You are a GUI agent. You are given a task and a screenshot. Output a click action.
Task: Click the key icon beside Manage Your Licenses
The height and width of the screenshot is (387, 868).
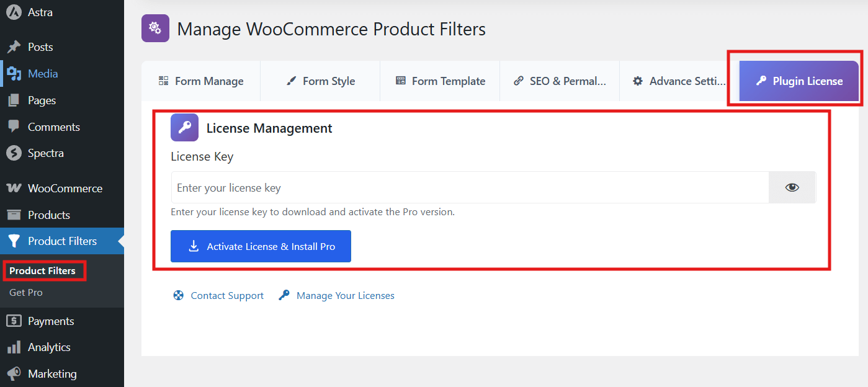284,296
